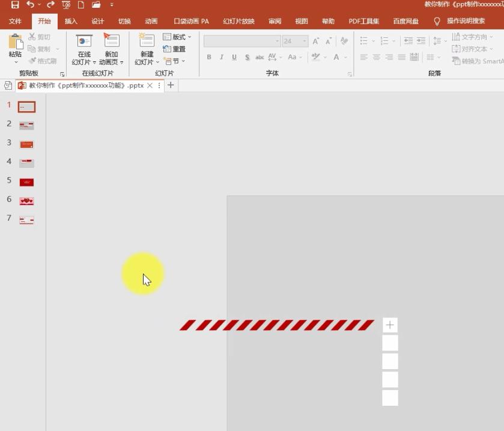The width and height of the screenshot is (504, 431).
Task: Click the Clear Formatting icon in Font group
Action: point(342,41)
